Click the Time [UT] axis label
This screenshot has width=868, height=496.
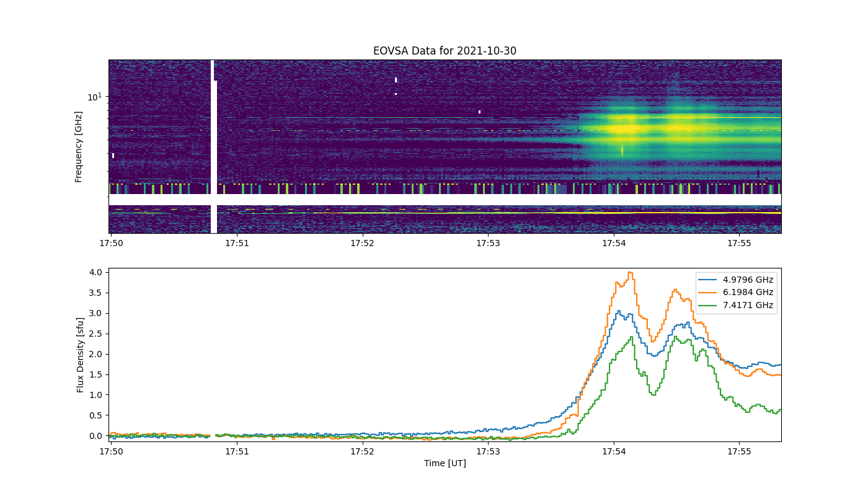(445, 463)
